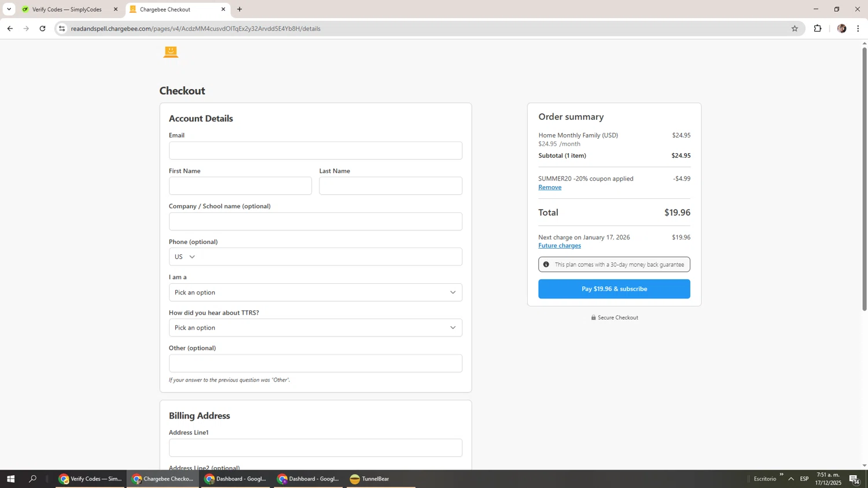The image size is (868, 488).
Task: Open Verify Codes Chrome window in taskbar
Action: click(90, 479)
